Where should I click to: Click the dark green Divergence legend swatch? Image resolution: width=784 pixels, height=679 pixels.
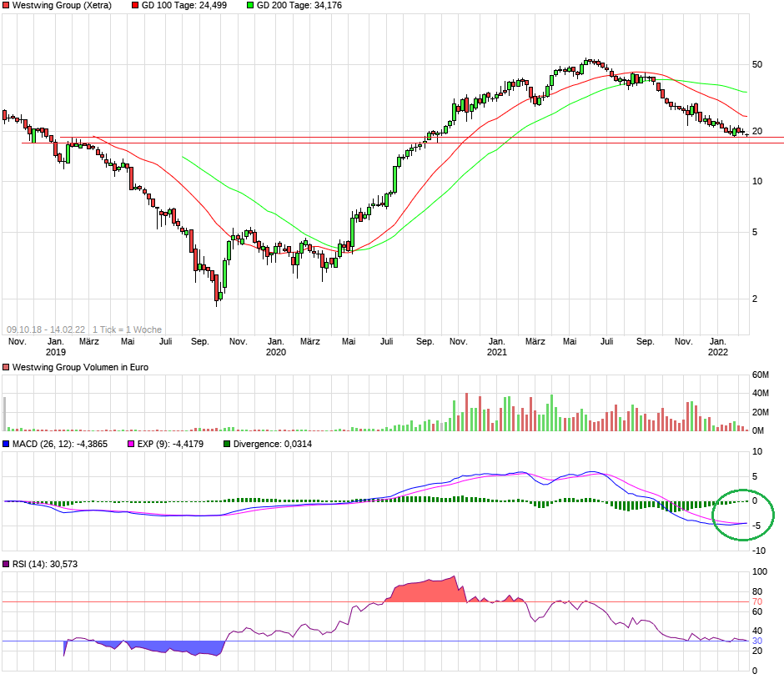(227, 444)
